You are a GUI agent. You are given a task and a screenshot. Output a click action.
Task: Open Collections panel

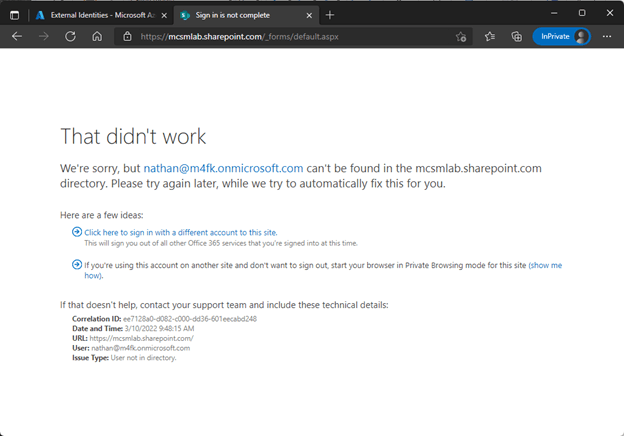(x=517, y=37)
